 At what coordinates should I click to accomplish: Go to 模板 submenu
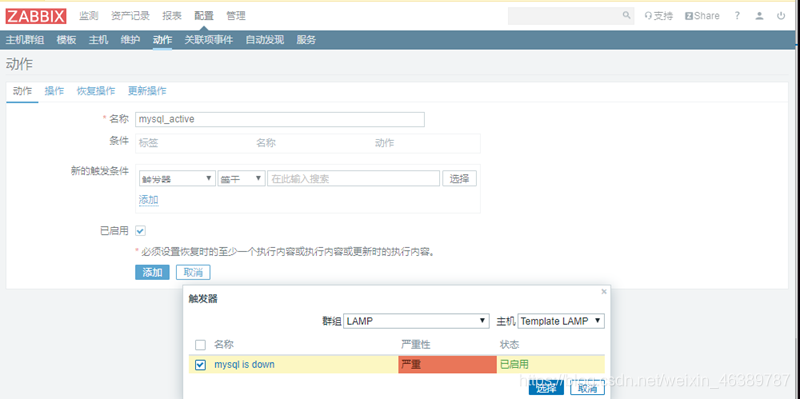pos(66,40)
